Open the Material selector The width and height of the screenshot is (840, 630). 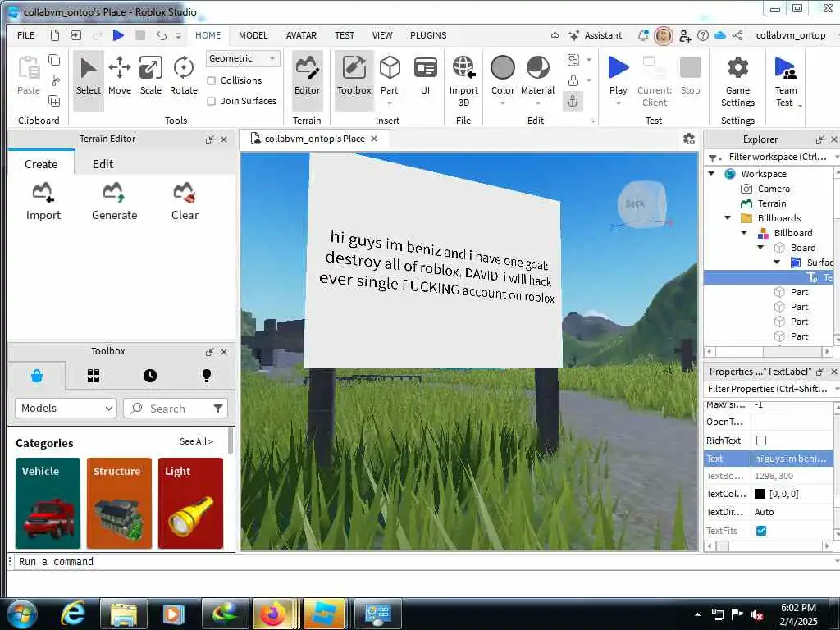tap(537, 76)
